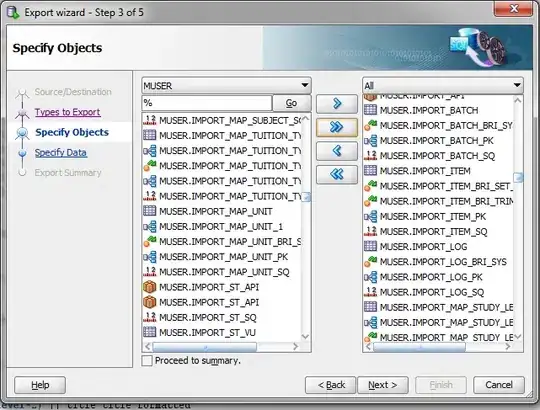
Task: Click the Back button
Action: pos(331,385)
